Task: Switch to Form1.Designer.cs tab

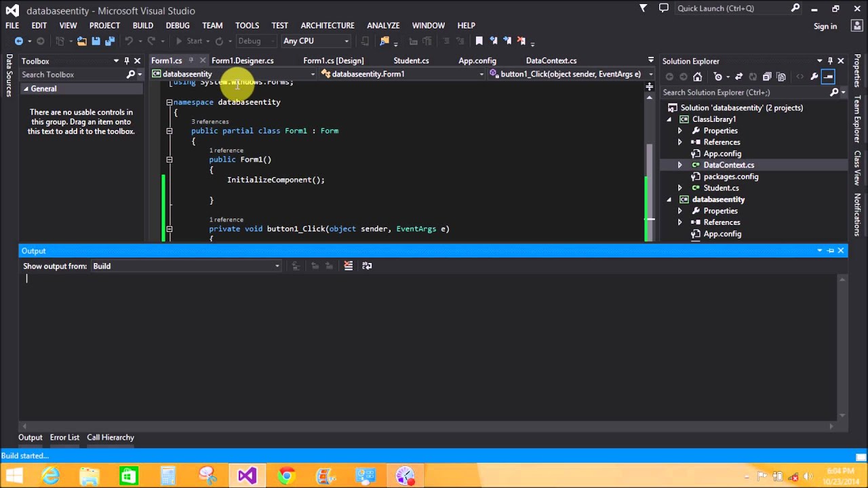Action: point(243,61)
